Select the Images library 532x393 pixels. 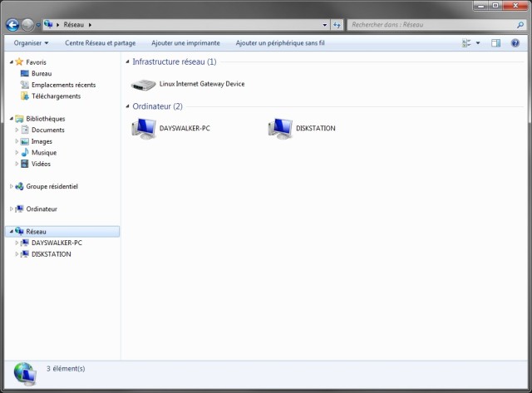tap(42, 141)
